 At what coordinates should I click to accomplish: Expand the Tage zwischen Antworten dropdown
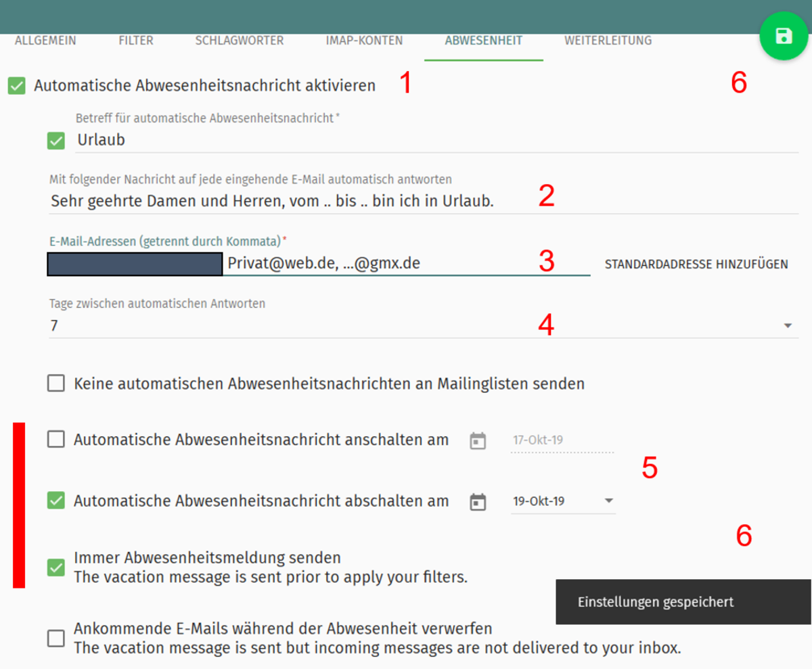787,326
